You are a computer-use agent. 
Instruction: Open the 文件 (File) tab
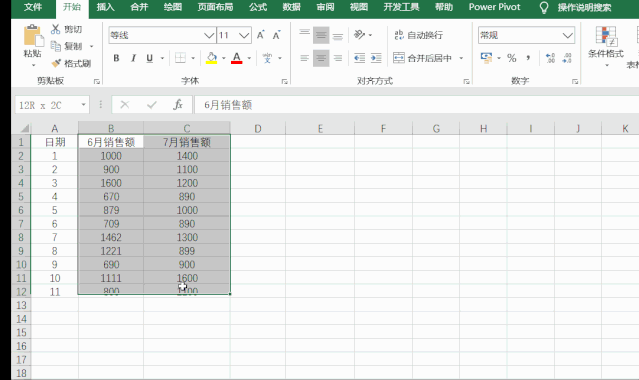33,7
